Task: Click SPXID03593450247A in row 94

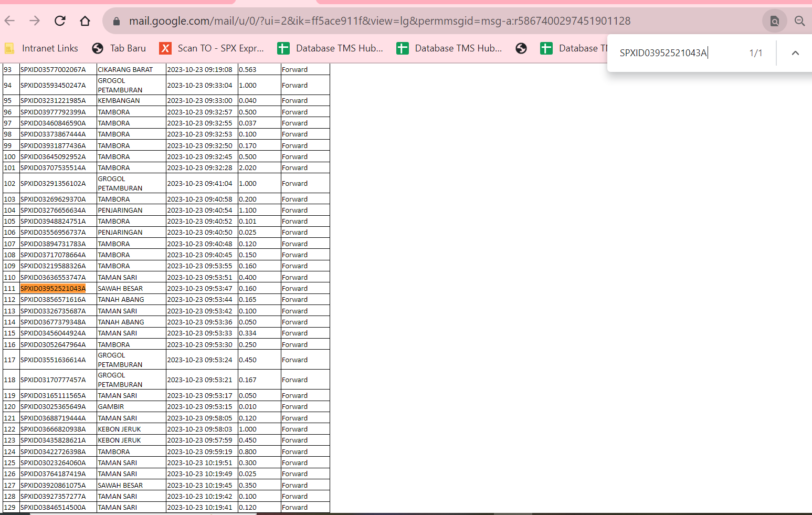Action: 53,85
